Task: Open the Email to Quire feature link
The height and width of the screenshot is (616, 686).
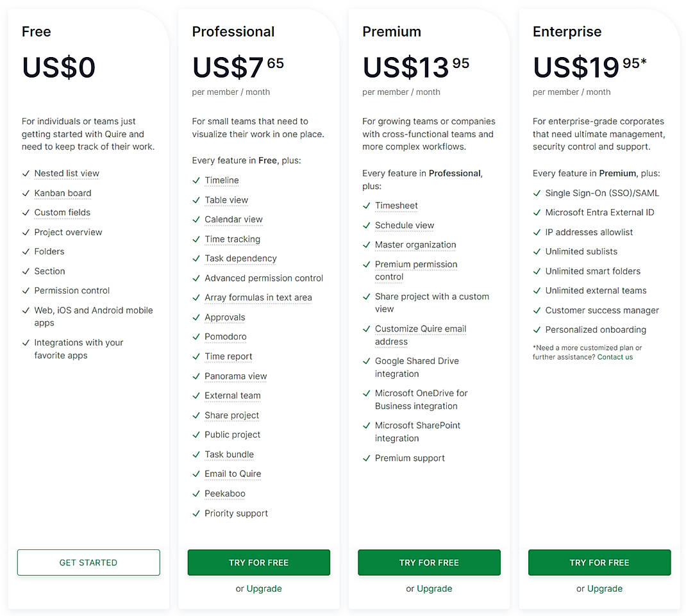Action: [232, 474]
